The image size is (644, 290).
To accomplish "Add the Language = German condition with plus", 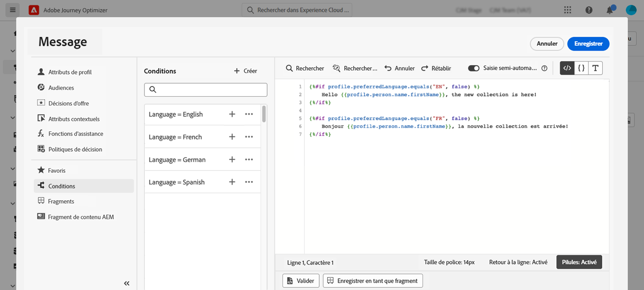I will (232, 159).
